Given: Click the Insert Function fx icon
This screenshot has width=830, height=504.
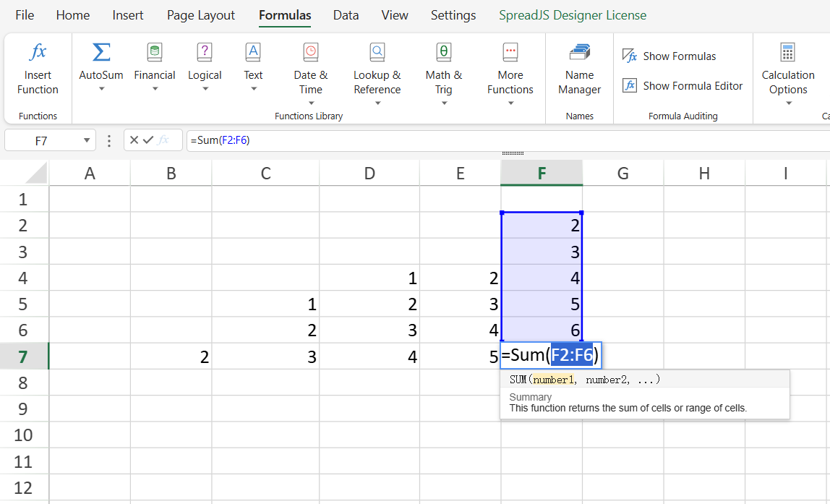Looking at the screenshot, I should pos(38,52).
